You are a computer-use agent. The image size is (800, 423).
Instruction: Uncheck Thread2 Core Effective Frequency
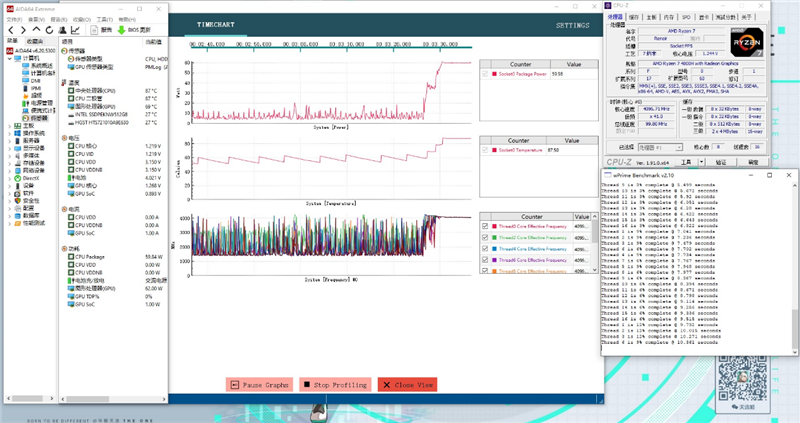[x=485, y=237]
